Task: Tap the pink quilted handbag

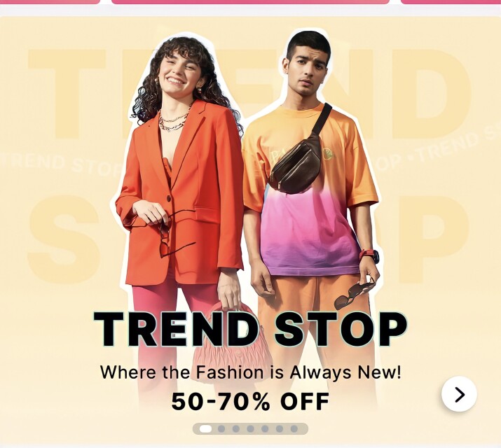Action: click(x=233, y=343)
